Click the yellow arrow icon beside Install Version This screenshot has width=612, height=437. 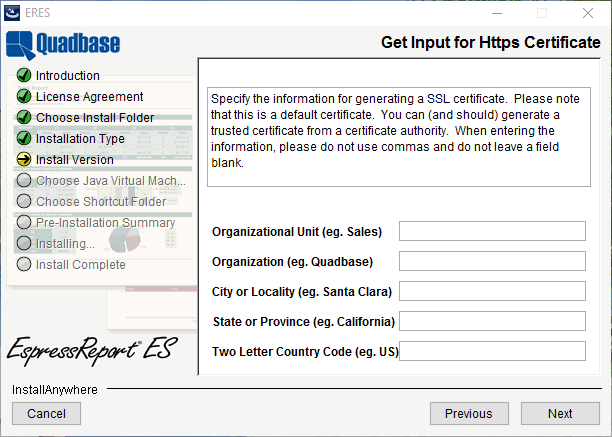[24, 159]
